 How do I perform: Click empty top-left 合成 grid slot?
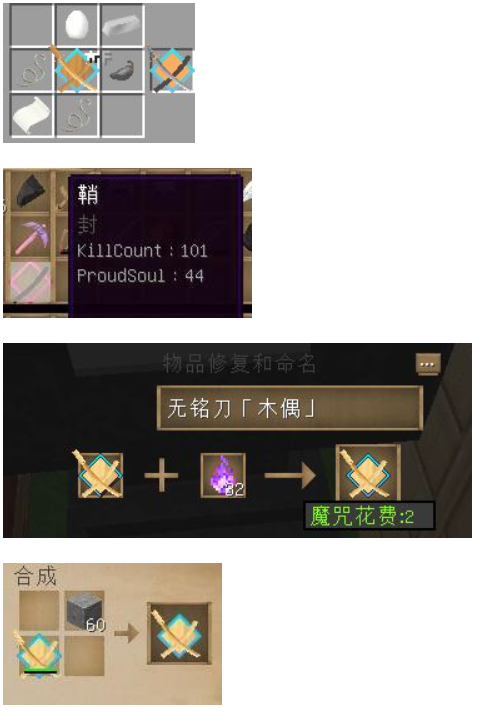39,611
